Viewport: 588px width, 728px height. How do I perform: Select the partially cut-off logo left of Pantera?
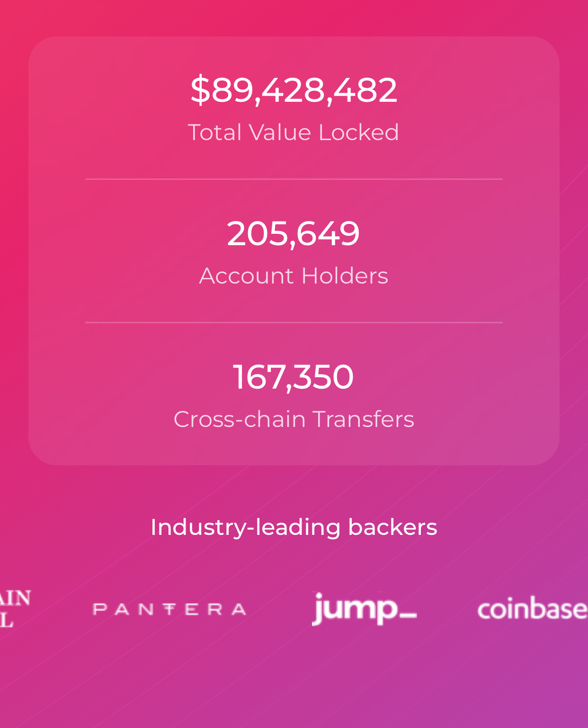pos(14,608)
